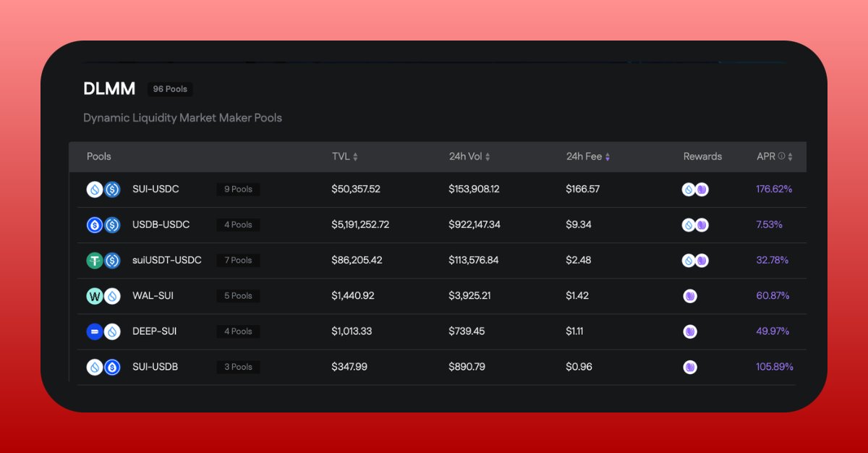Click reward icon in WAL-SUI row

[690, 296]
